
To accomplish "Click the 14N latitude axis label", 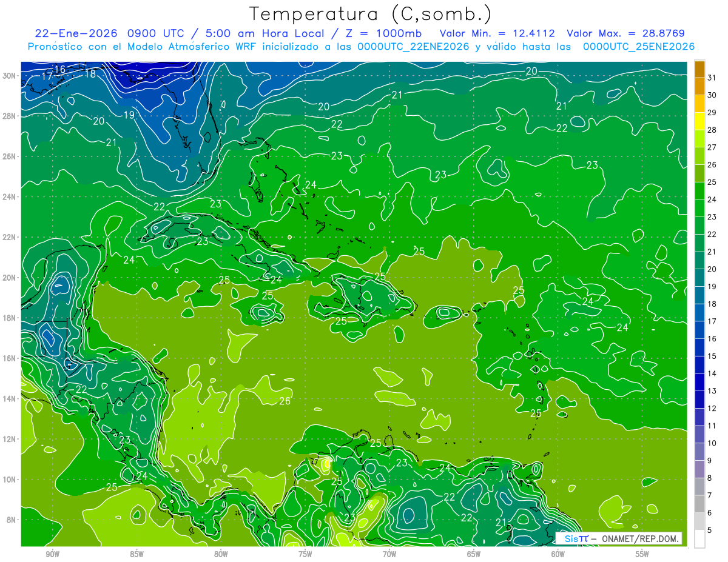I will (10, 398).
